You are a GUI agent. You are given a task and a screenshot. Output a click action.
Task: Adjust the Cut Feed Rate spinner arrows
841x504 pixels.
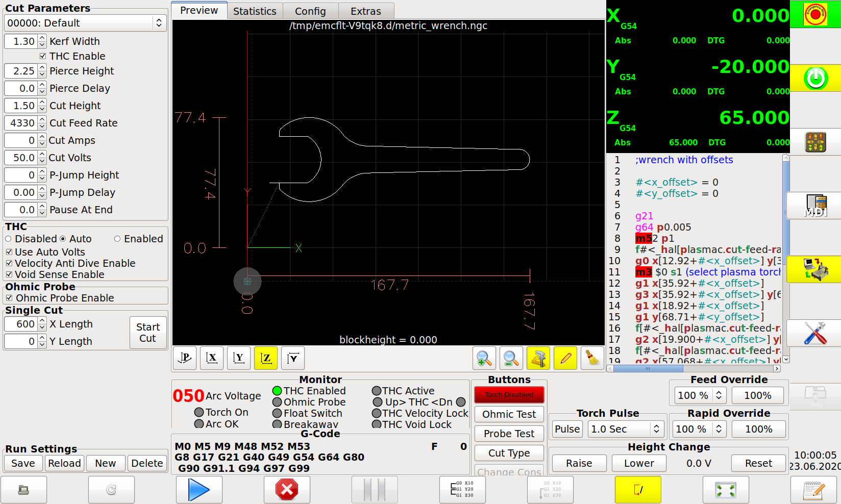tap(42, 123)
